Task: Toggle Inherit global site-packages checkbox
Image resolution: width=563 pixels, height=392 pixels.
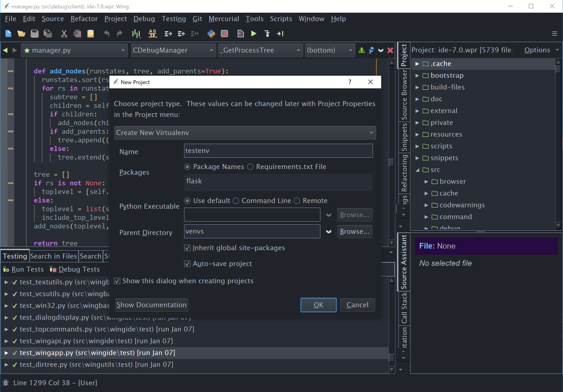Action: tap(188, 248)
